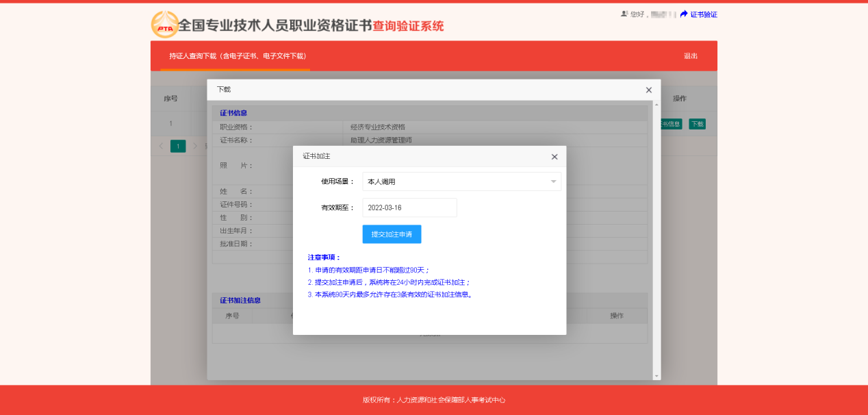Click the close X of the 证书加注 dialog

point(554,157)
